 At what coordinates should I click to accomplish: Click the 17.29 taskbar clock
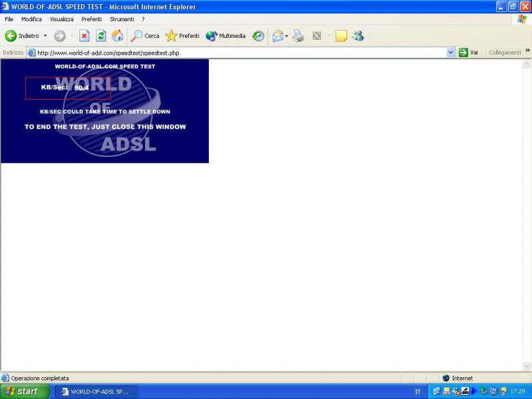point(518,391)
